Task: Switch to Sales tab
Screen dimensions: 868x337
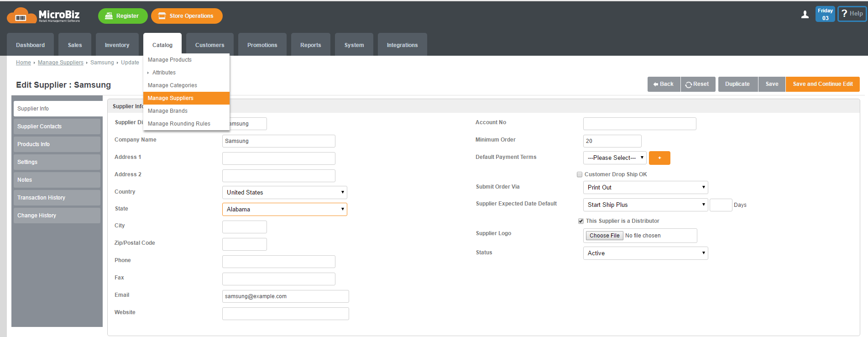Action: (x=75, y=45)
